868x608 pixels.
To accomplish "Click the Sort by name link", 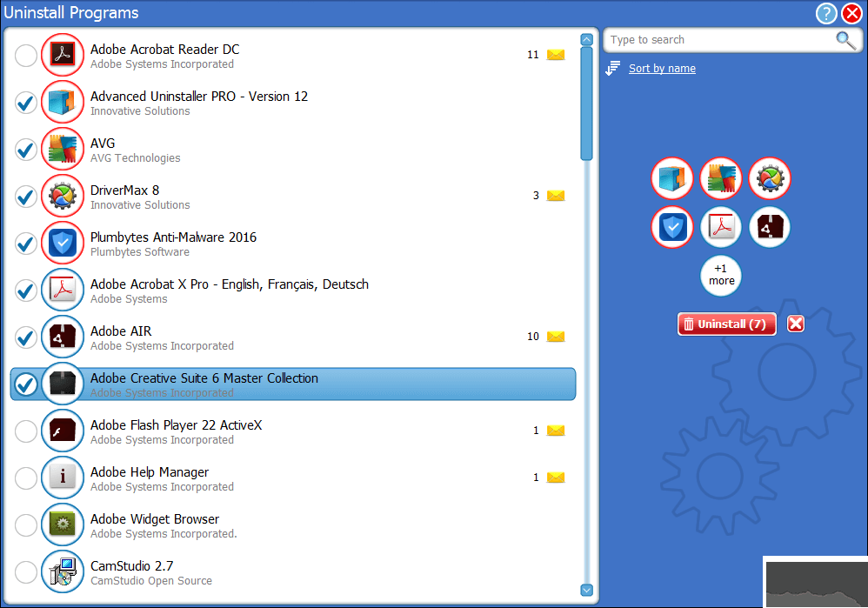I will [x=662, y=68].
